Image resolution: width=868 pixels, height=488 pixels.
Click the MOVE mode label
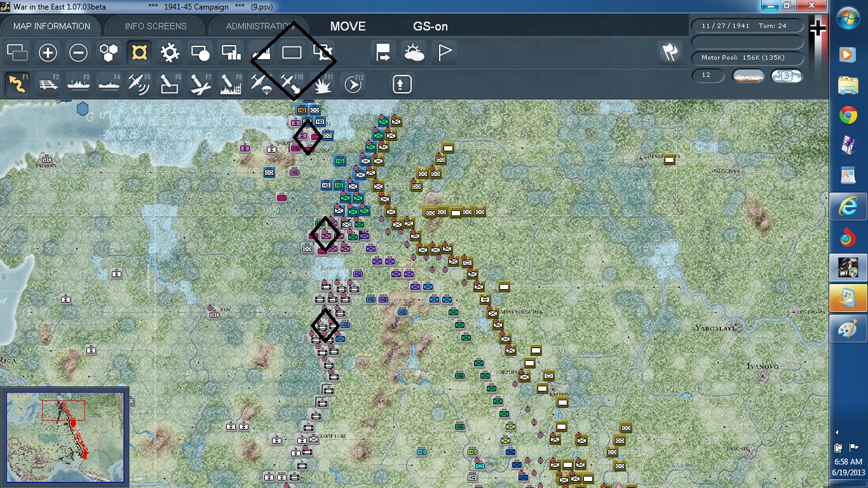click(348, 26)
